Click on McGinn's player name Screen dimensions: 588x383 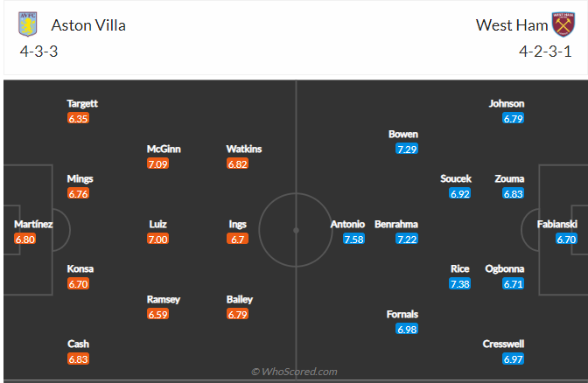[164, 149]
